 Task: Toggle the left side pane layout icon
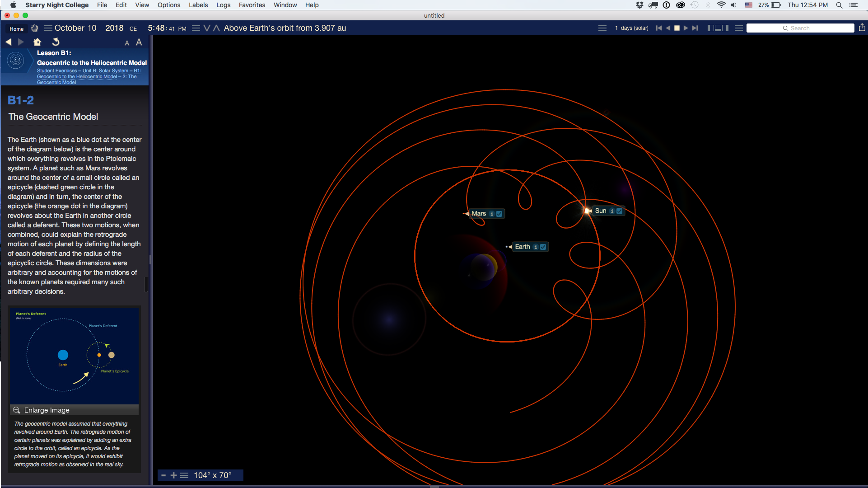[x=711, y=28]
